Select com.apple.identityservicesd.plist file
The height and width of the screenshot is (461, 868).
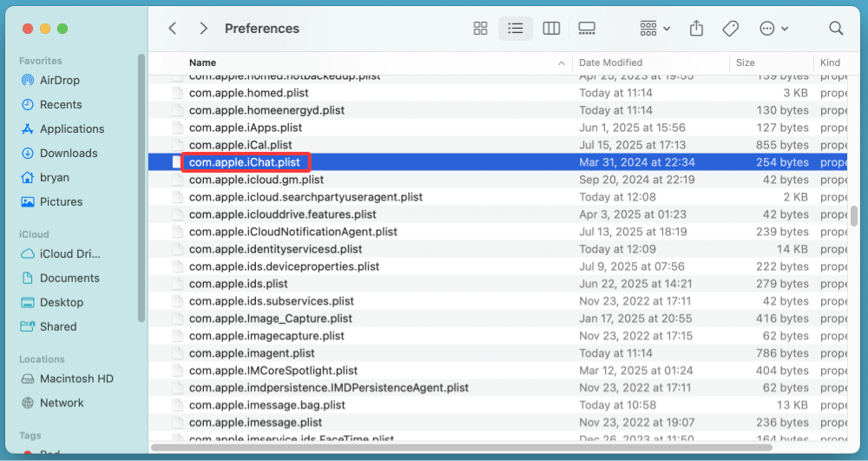point(275,249)
